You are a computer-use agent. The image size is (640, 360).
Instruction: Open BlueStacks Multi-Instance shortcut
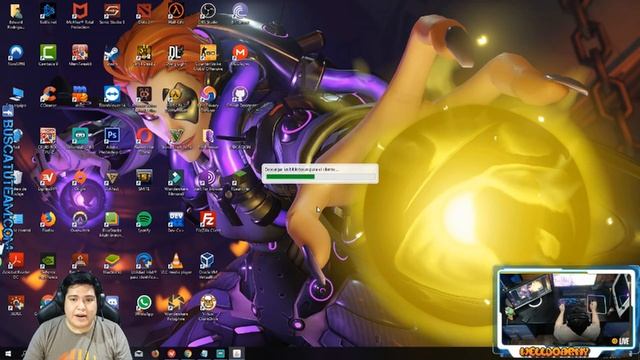click(112, 224)
